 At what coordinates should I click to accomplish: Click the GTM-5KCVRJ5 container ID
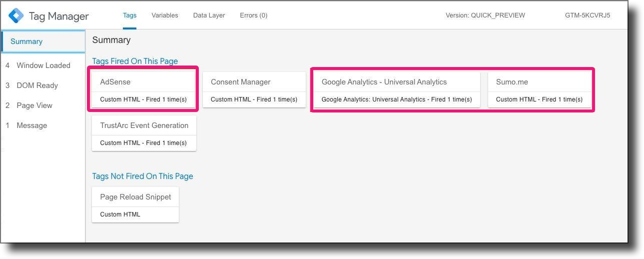(x=588, y=15)
